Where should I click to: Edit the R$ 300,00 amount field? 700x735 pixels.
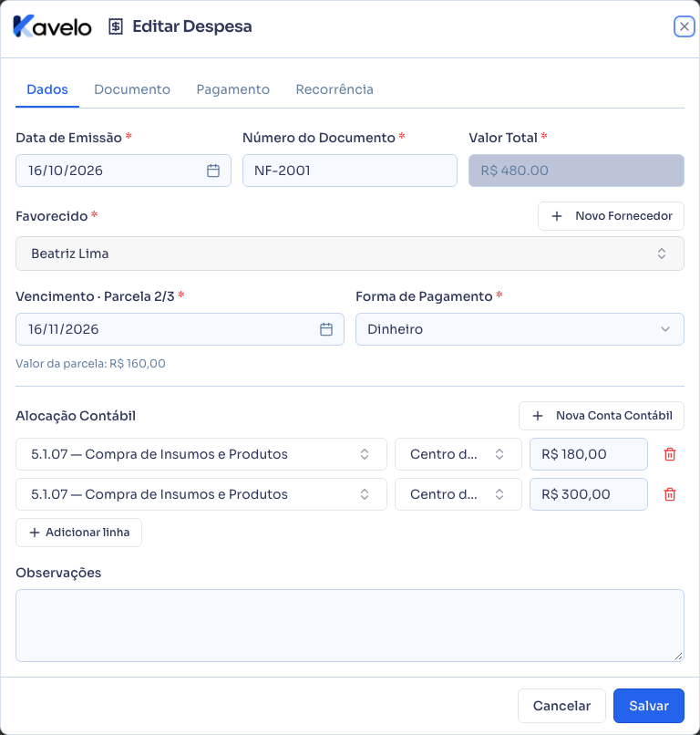point(589,494)
